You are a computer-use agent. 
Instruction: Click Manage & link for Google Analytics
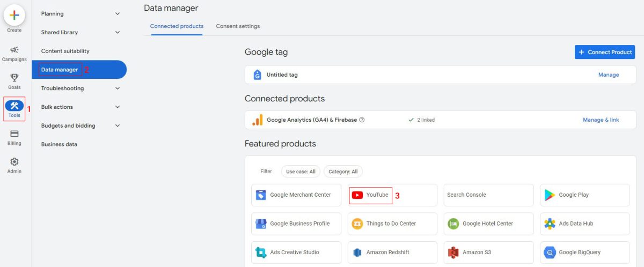pyautogui.click(x=601, y=120)
